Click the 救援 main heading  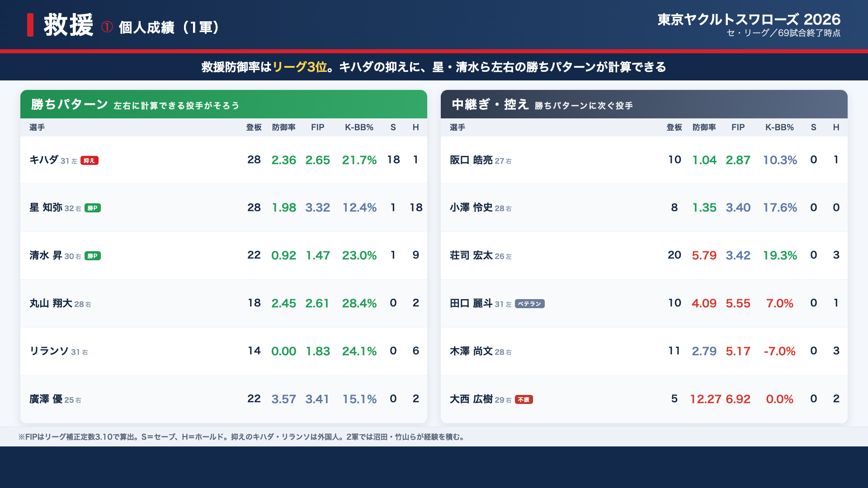pyautogui.click(x=69, y=25)
